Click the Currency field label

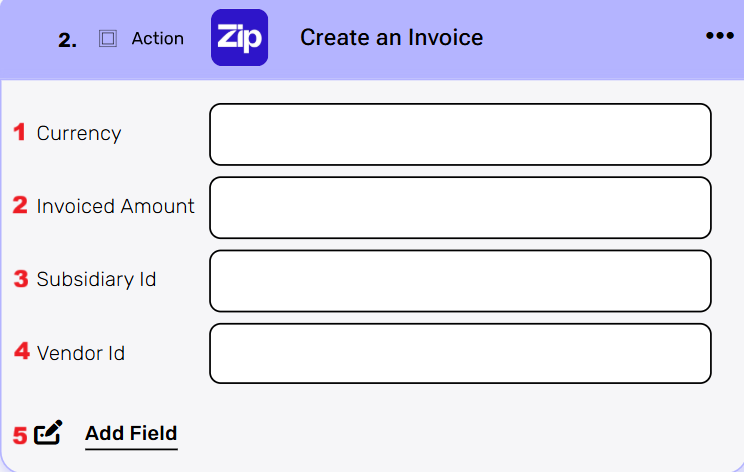tap(79, 133)
